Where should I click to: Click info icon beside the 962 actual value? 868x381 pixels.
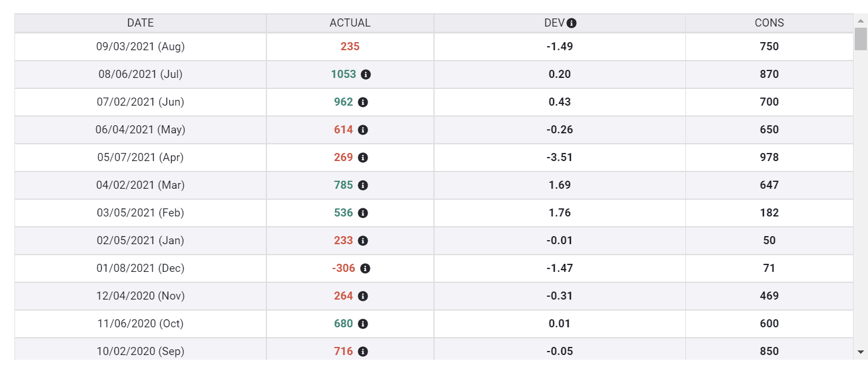[363, 102]
